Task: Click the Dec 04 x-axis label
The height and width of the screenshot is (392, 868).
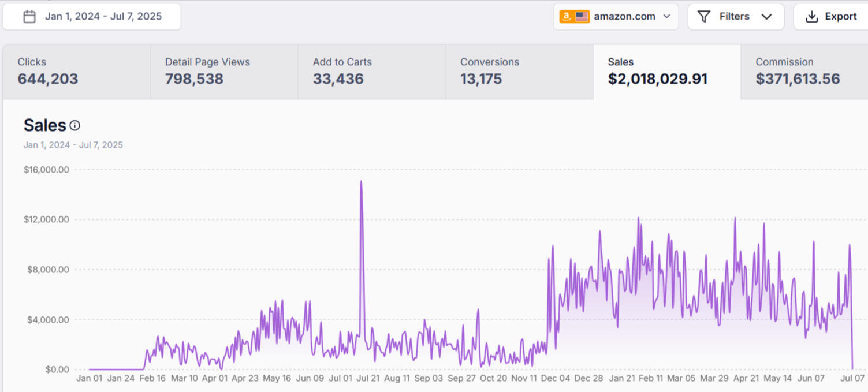Action: pos(555,379)
